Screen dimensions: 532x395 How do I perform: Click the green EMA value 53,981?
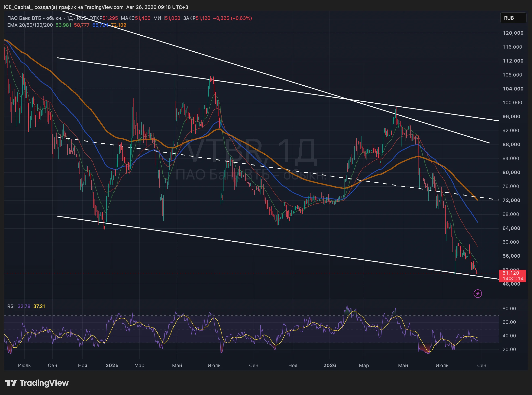[63, 25]
